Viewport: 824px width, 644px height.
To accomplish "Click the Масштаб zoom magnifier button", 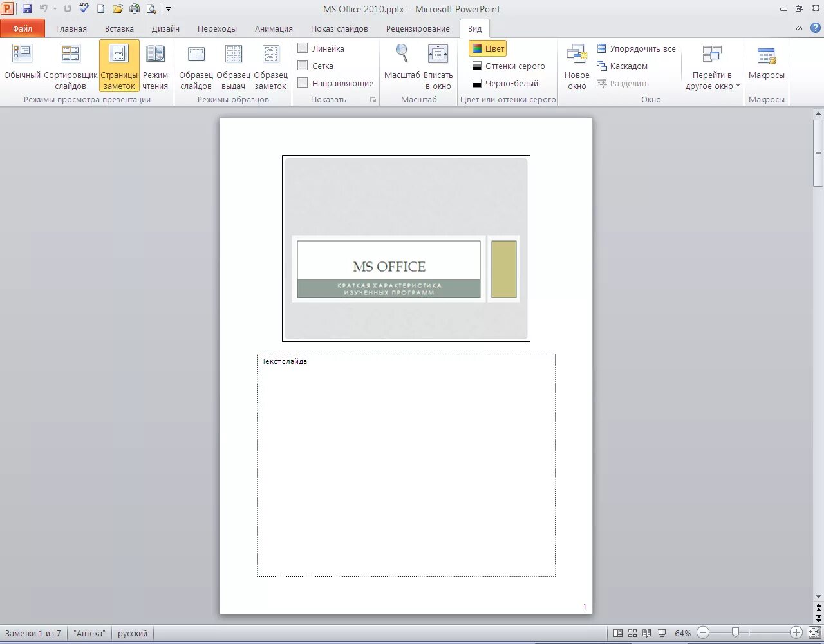I will [x=402, y=65].
